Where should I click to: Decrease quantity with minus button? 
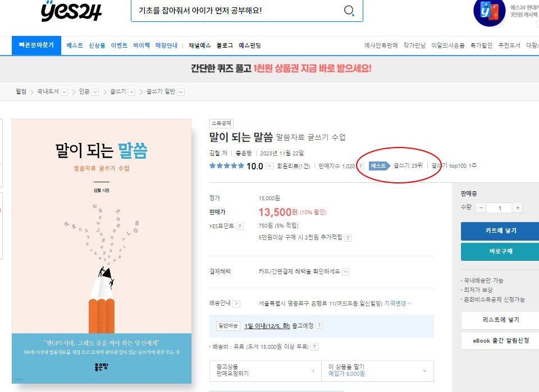481,207
